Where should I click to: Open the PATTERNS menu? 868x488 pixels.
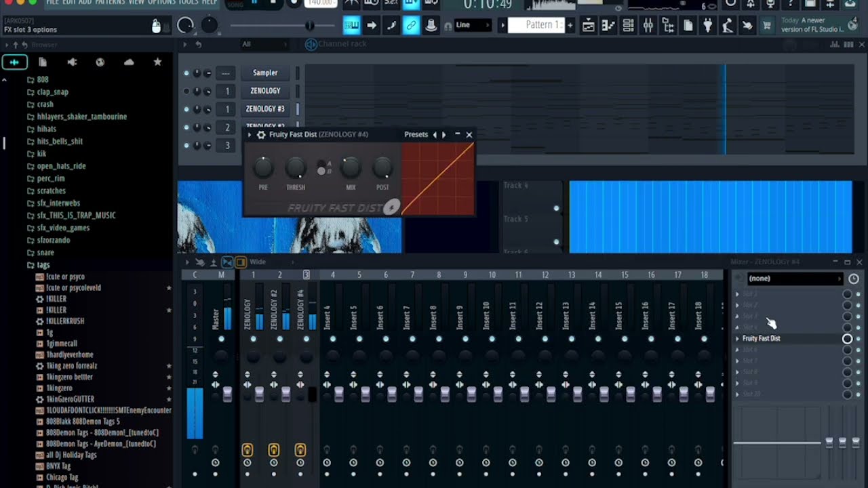[x=110, y=3]
